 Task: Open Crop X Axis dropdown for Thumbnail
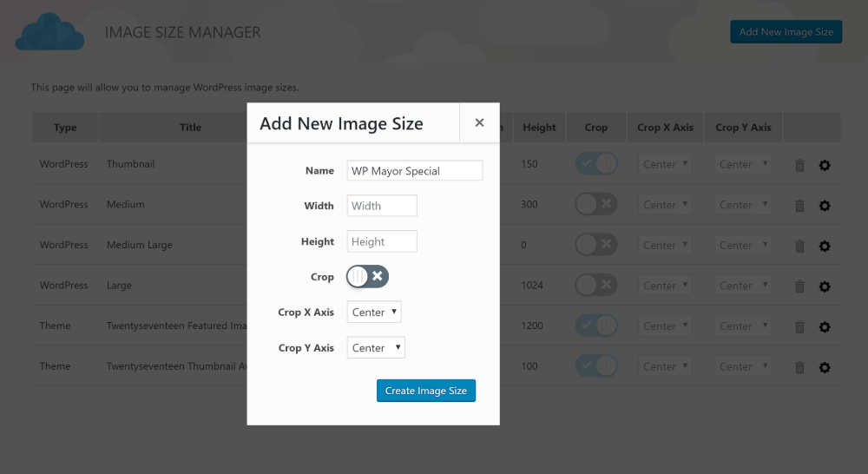tap(665, 164)
